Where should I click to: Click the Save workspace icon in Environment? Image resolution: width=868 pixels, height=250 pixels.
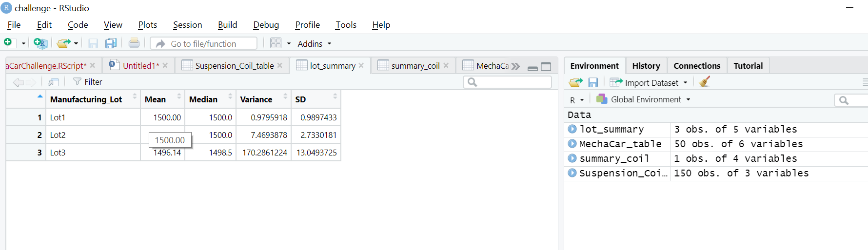tap(593, 82)
